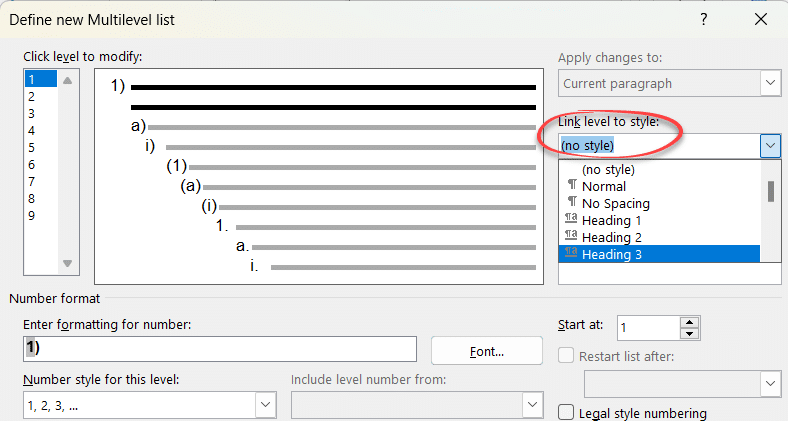Open Number style for this level dropdown
This screenshot has width=788, height=421.
[265, 404]
